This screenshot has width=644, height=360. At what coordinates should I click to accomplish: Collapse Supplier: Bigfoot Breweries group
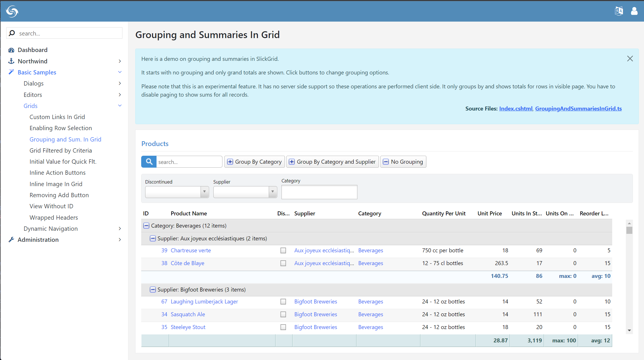153,290
